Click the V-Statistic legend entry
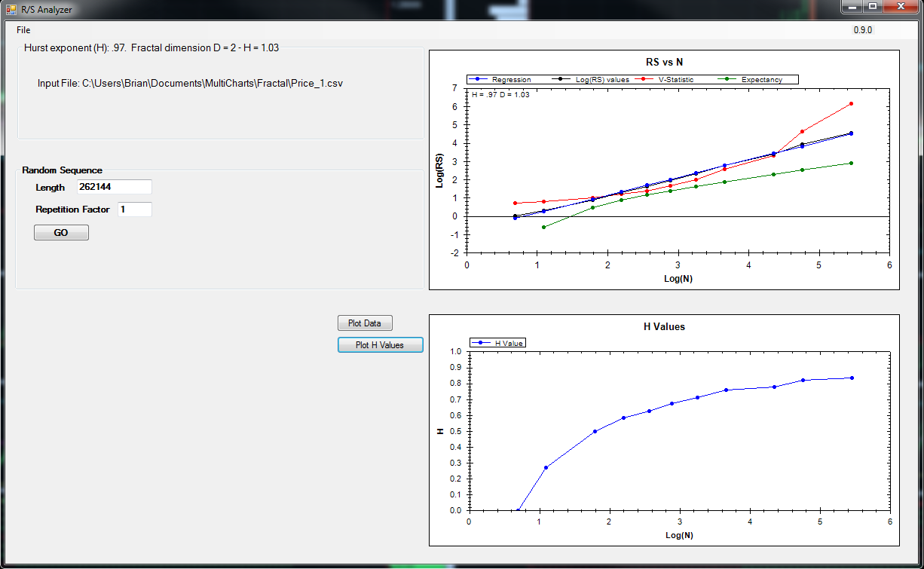This screenshot has width=924, height=569. coord(662,79)
